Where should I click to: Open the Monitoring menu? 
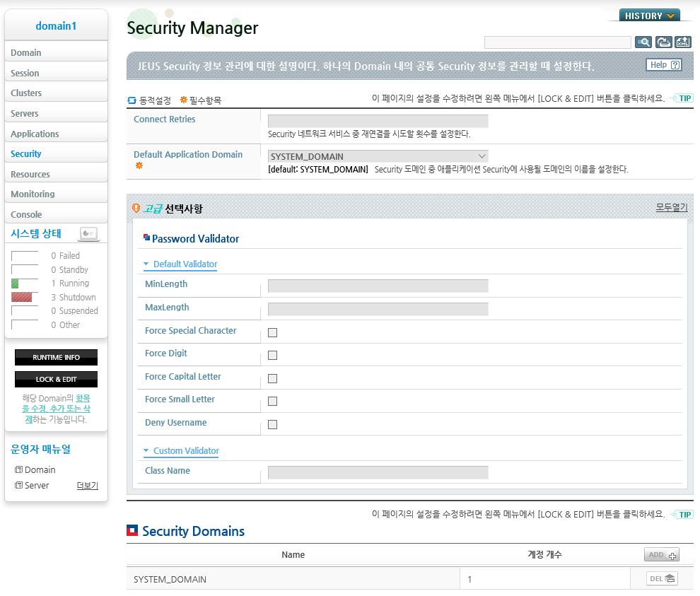point(56,194)
